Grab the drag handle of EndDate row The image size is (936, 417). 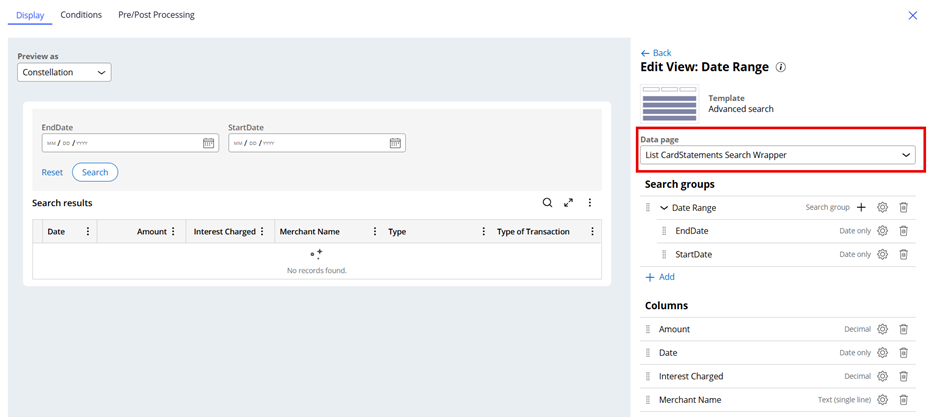(664, 231)
